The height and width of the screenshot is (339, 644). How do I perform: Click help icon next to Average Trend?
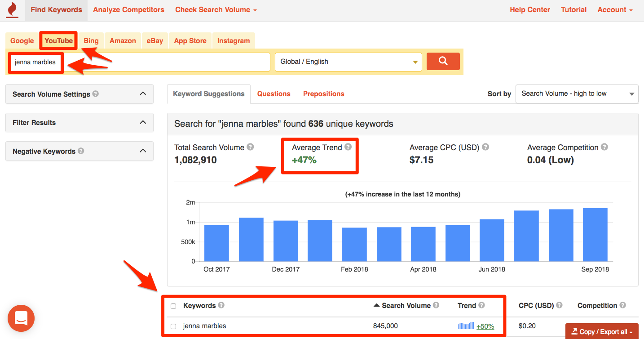[348, 147]
